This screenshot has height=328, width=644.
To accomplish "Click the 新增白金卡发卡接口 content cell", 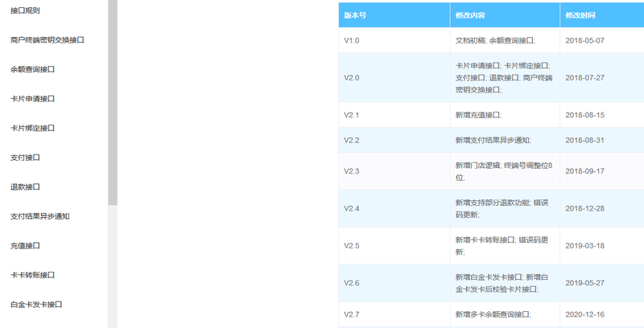I will [x=506, y=283].
